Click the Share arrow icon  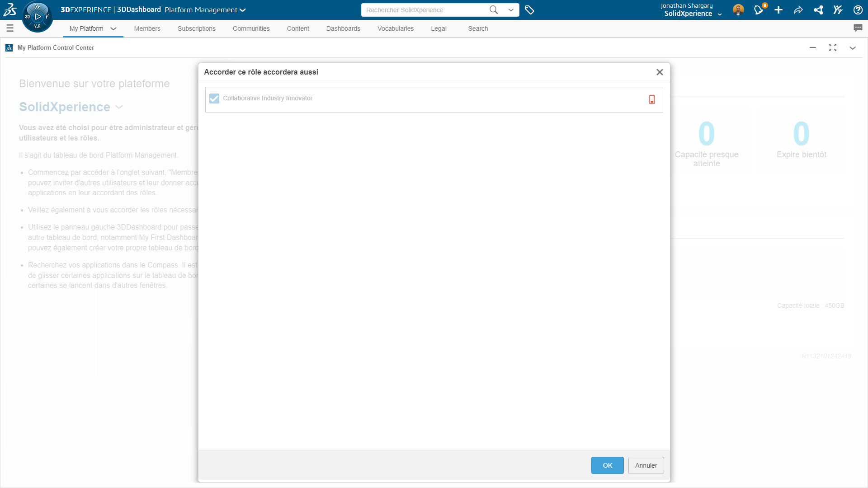[798, 10]
